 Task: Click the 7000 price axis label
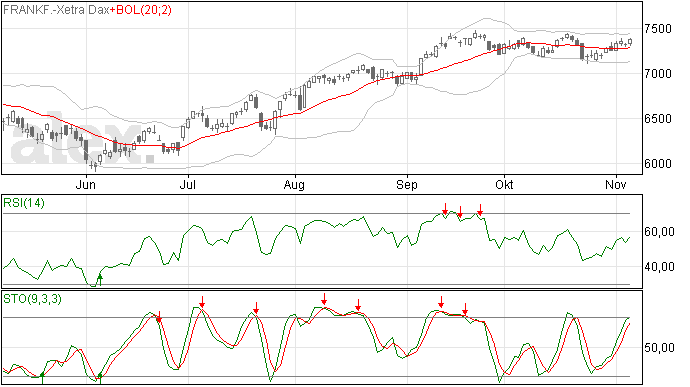point(658,74)
